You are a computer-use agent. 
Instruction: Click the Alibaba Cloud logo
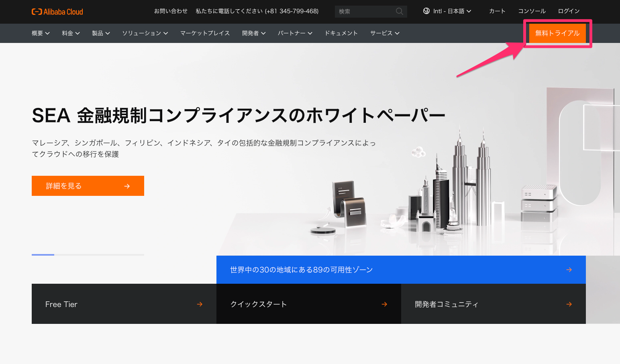click(x=57, y=12)
